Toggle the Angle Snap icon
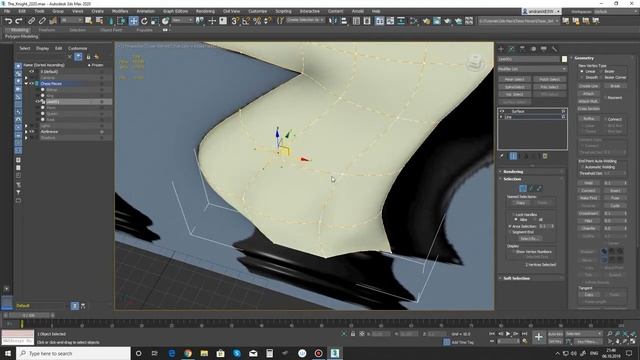Screen dimensions: 640x360 pyautogui.click(x=246, y=21)
